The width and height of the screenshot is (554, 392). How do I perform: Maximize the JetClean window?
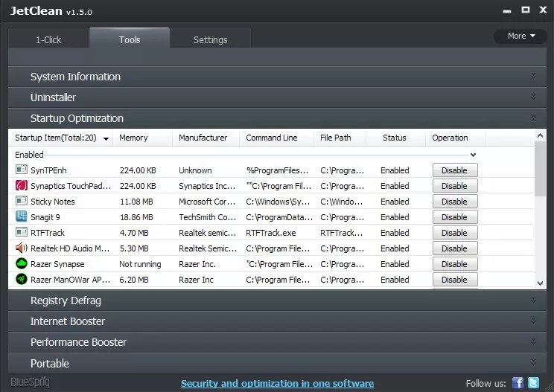coord(526,10)
